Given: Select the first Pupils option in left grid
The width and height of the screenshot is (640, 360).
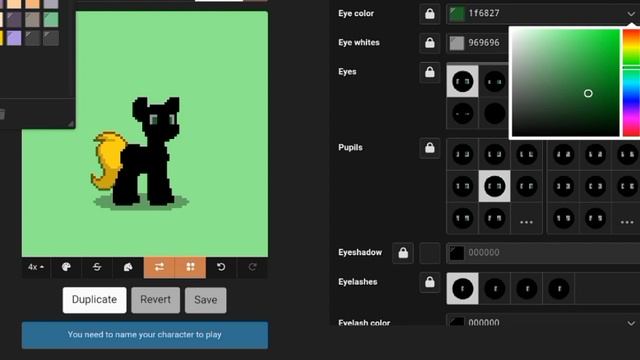Looking at the screenshot, I should click(x=462, y=154).
